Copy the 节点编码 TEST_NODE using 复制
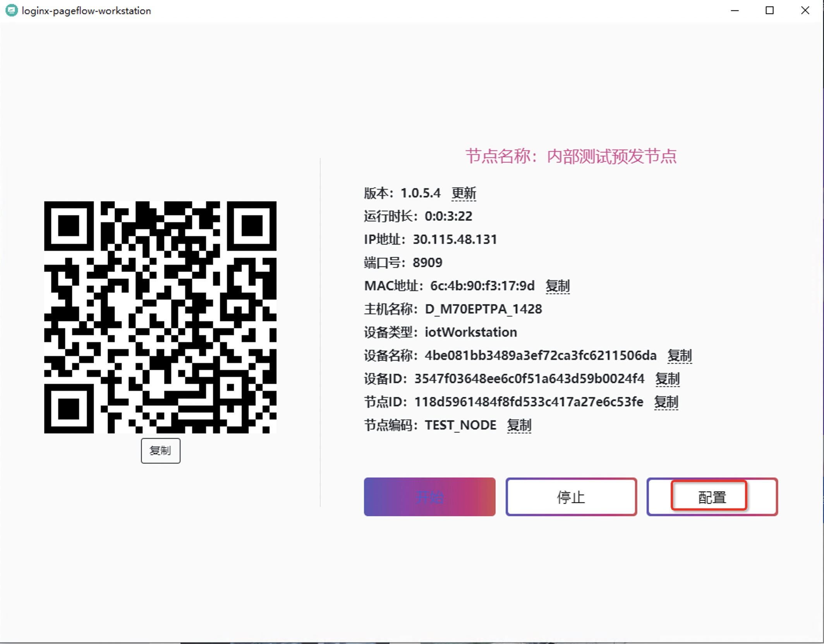 point(519,425)
